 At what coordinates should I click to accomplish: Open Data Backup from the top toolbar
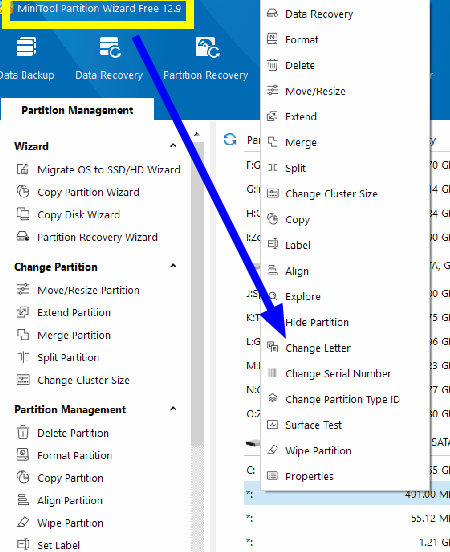click(26, 58)
